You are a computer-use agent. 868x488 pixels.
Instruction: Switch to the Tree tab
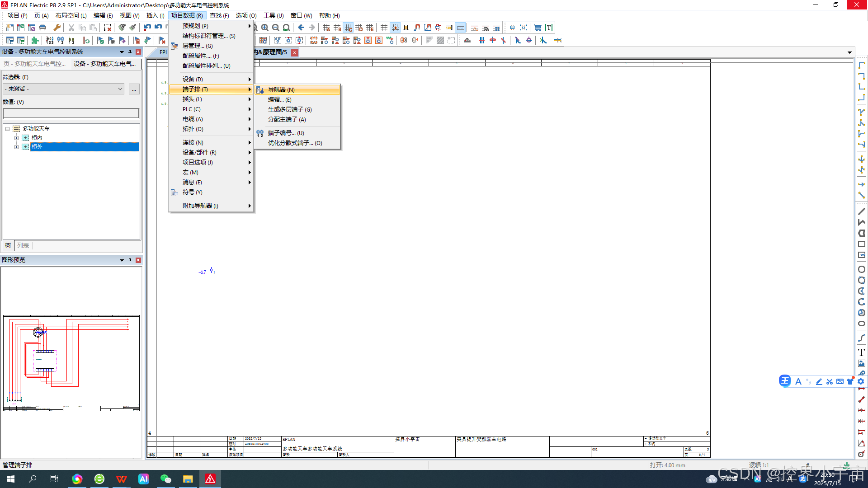pos(8,245)
